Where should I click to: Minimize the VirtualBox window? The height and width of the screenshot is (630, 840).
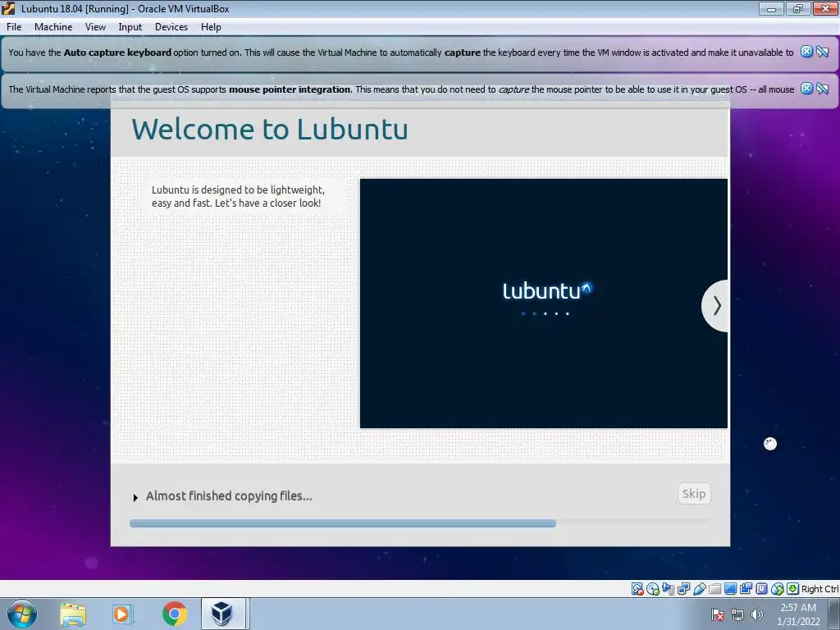pos(771,8)
